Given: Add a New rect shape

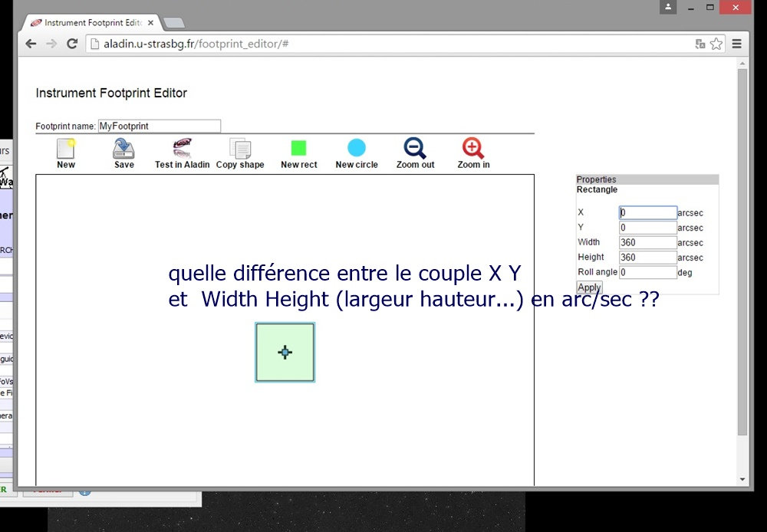Looking at the screenshot, I should coord(298,148).
